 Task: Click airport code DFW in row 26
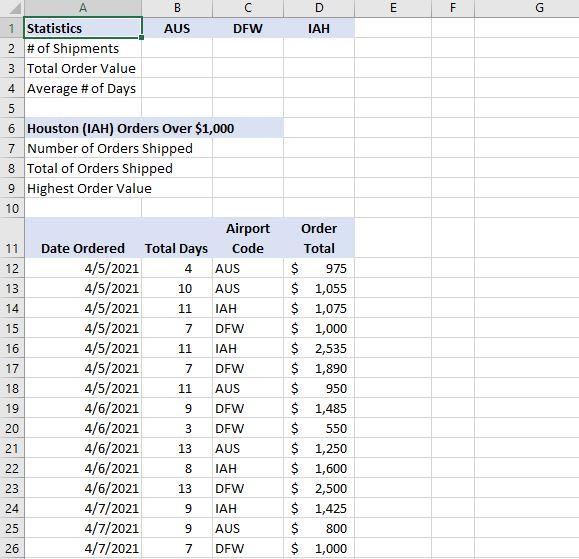pyautogui.click(x=248, y=548)
